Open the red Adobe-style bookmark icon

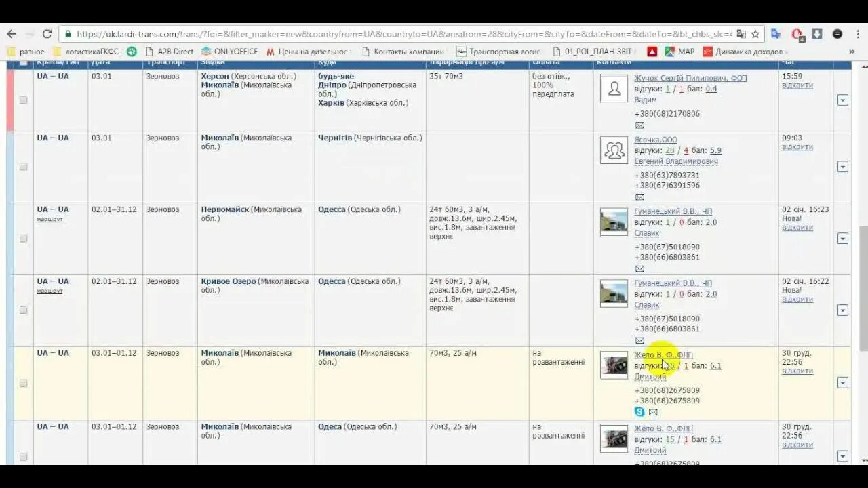652,52
